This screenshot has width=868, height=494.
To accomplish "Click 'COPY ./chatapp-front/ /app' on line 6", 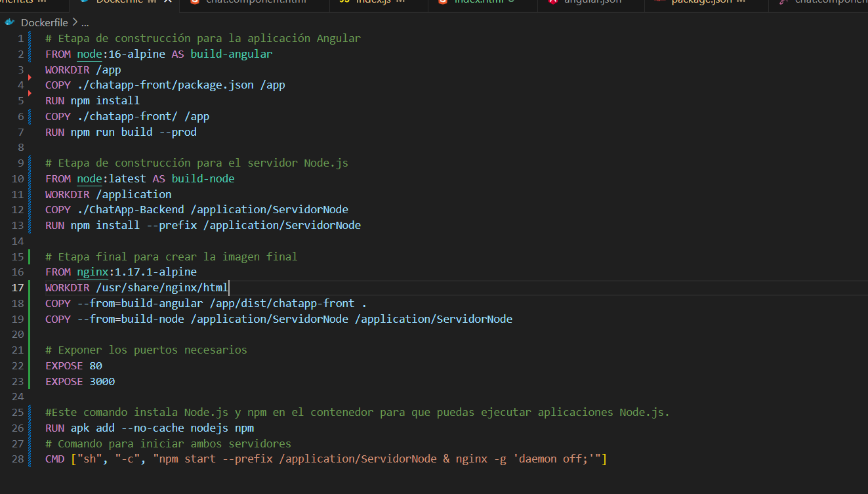I will pyautogui.click(x=127, y=116).
